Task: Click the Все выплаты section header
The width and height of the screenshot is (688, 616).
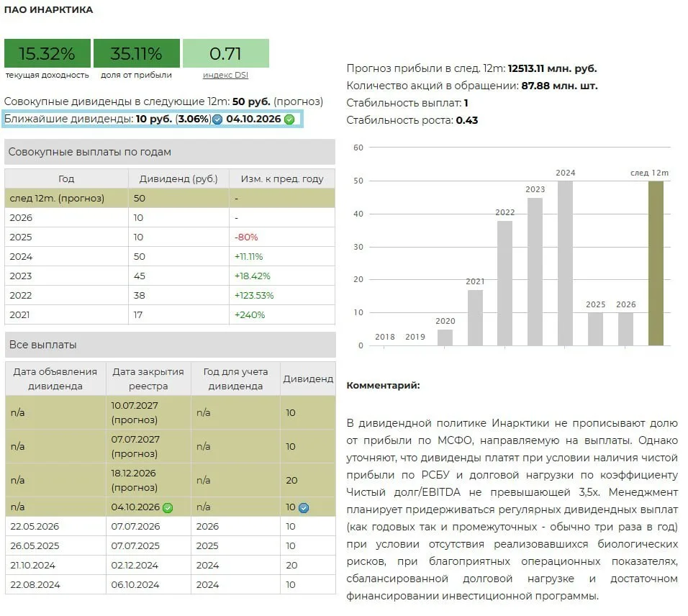Action: coord(170,345)
